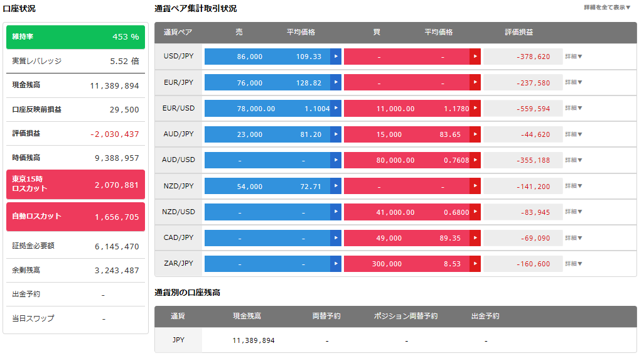Expand 詳細 for the EUR/USD row
644x358 pixels.
pyautogui.click(x=573, y=108)
